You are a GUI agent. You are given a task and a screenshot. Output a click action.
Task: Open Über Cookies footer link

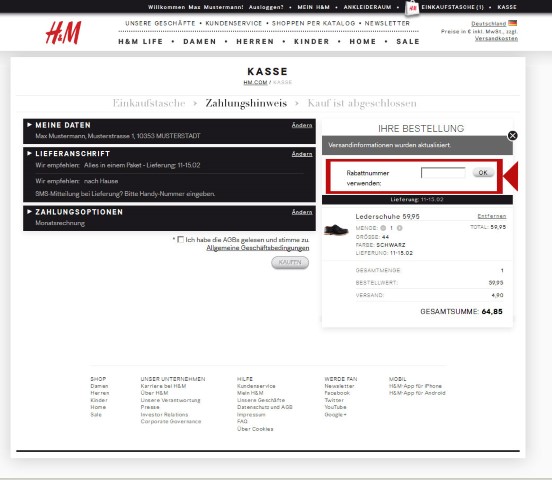(255, 429)
